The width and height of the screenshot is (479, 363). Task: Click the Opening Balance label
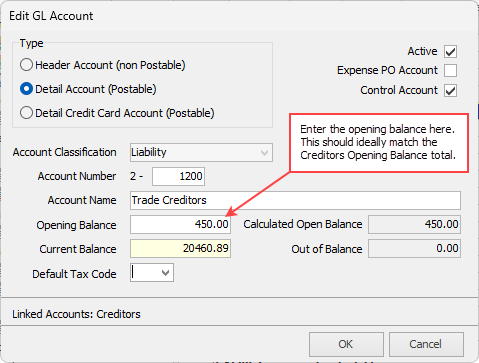tap(76, 225)
